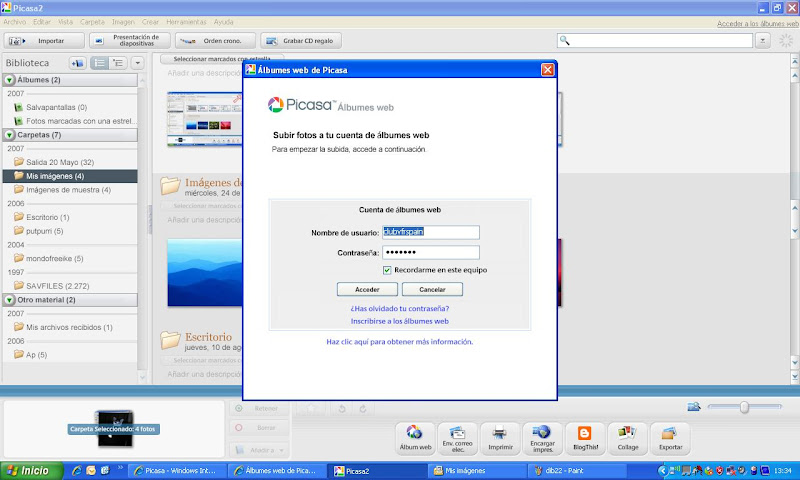Select mondofreeike (5) folder
Image resolution: width=800 pixels, height=480 pixels.
pyautogui.click(x=49, y=259)
